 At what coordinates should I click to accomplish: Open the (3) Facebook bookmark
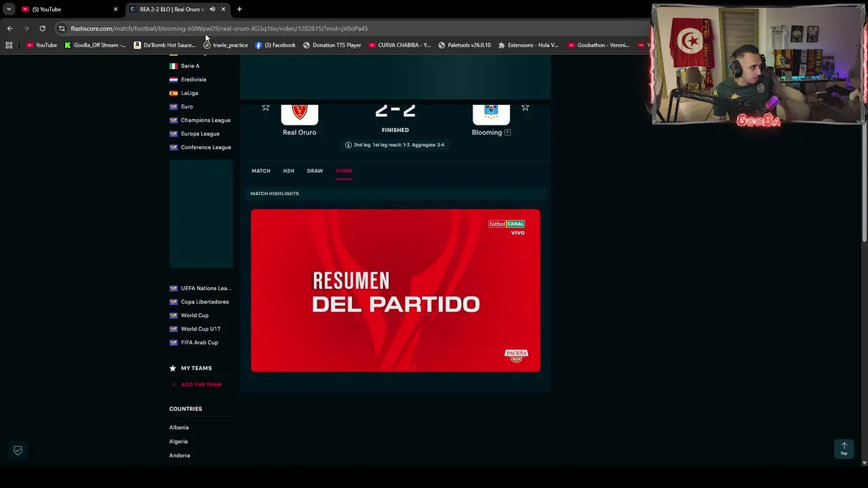click(x=275, y=45)
